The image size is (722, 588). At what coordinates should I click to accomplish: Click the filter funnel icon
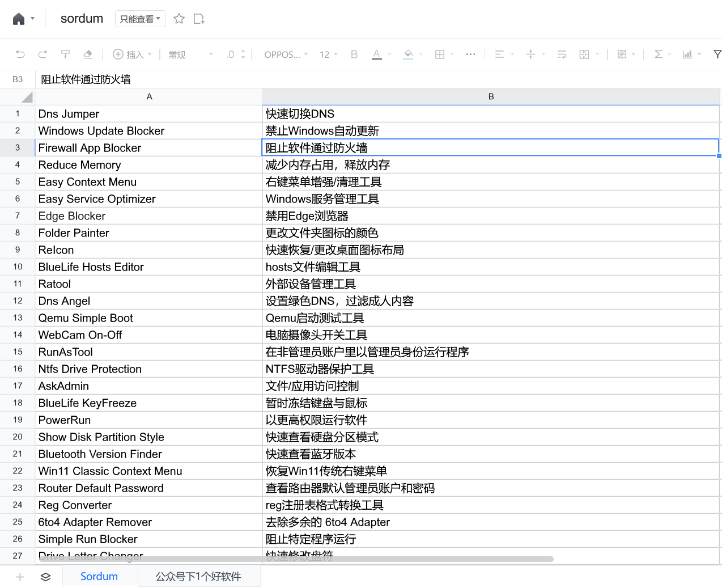717,54
